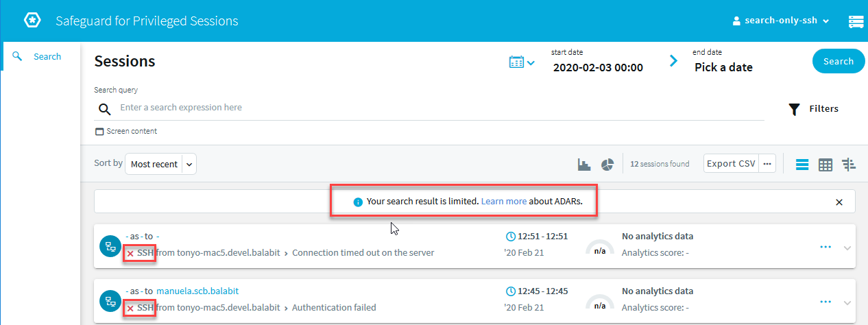Toggle Screen content search option
868x325 pixels.
pos(126,131)
